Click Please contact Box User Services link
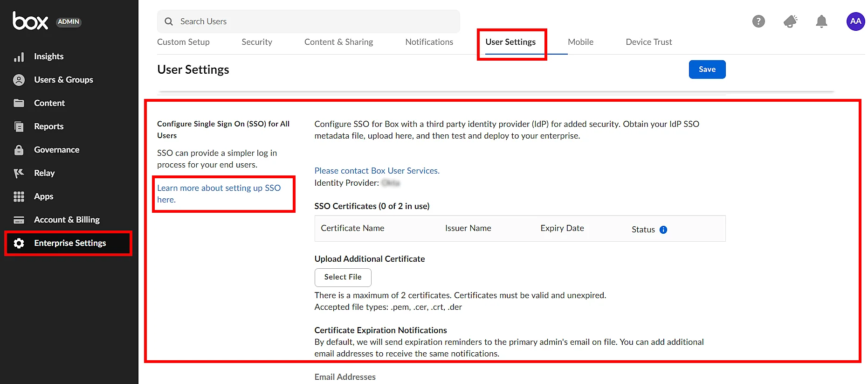868x384 pixels. click(x=377, y=171)
